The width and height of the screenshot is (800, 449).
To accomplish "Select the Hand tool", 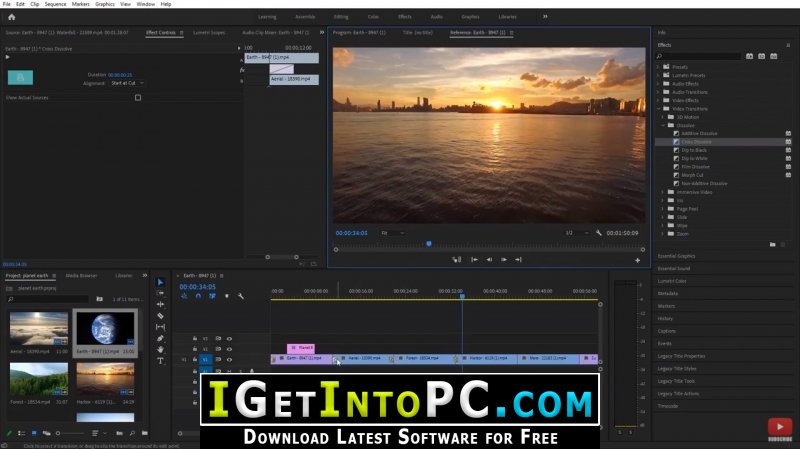I will pos(160,350).
